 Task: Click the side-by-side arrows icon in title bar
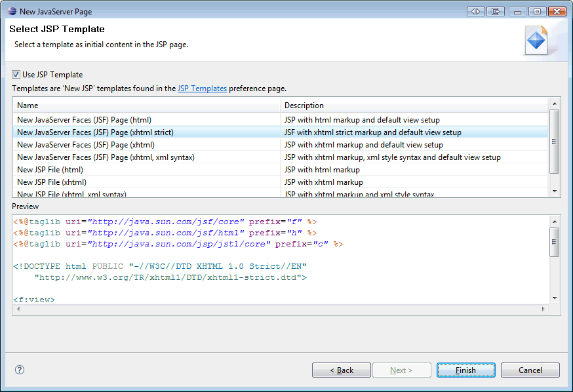coord(475,11)
